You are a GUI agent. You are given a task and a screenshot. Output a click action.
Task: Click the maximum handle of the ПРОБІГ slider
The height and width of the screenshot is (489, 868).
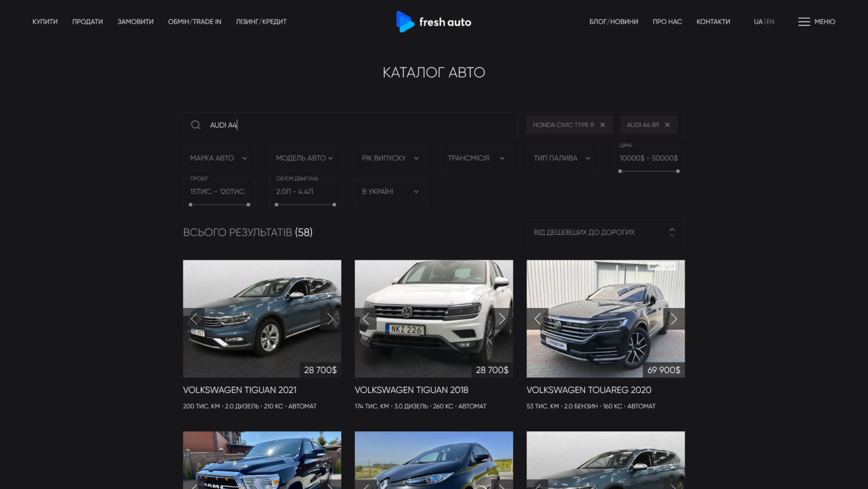(x=248, y=205)
